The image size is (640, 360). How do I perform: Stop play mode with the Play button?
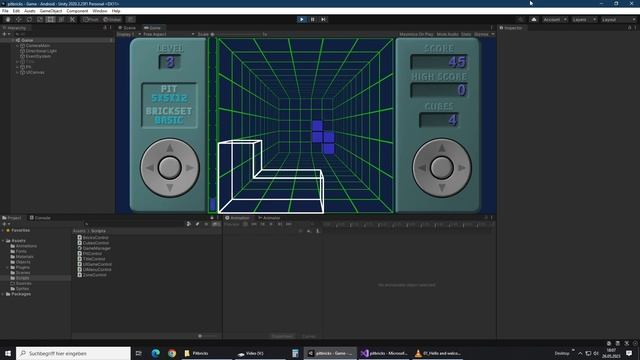(302, 19)
